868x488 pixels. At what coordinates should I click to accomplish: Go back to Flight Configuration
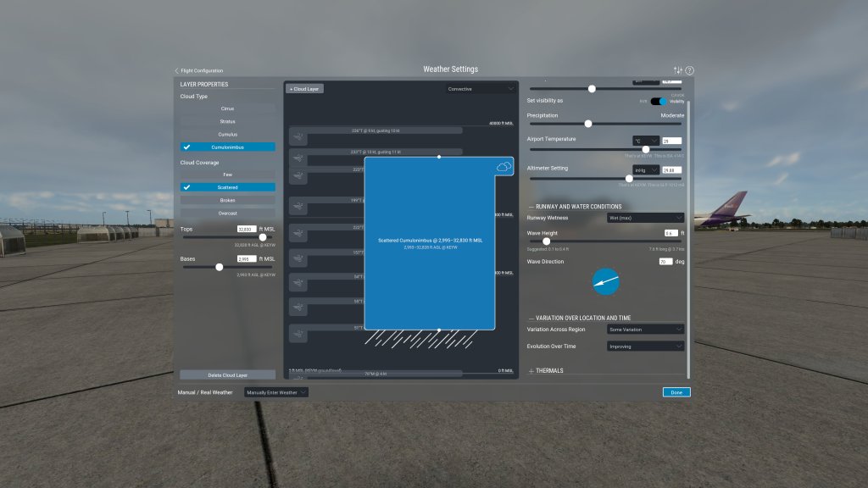point(199,70)
